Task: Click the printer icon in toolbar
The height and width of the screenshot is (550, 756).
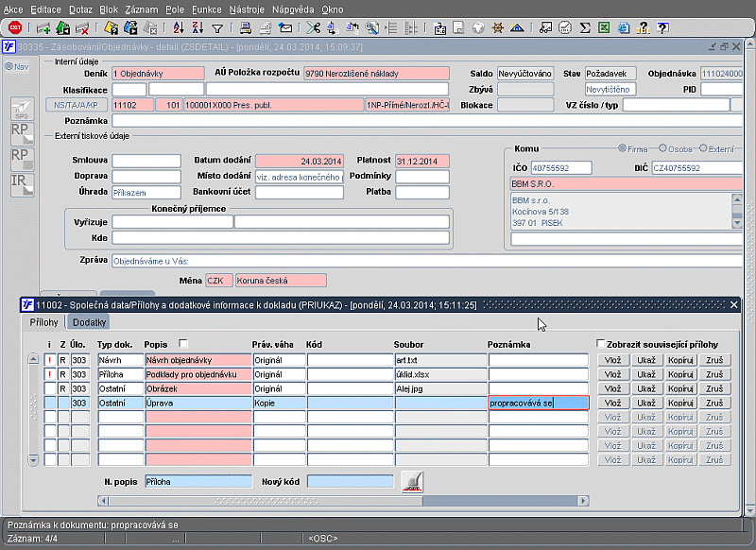Action: [245, 27]
